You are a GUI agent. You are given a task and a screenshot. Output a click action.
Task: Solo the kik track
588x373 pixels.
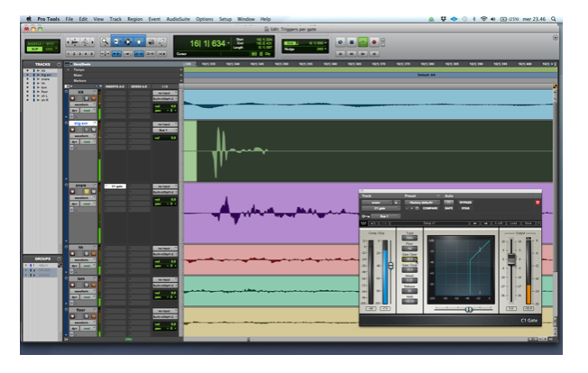(87, 98)
